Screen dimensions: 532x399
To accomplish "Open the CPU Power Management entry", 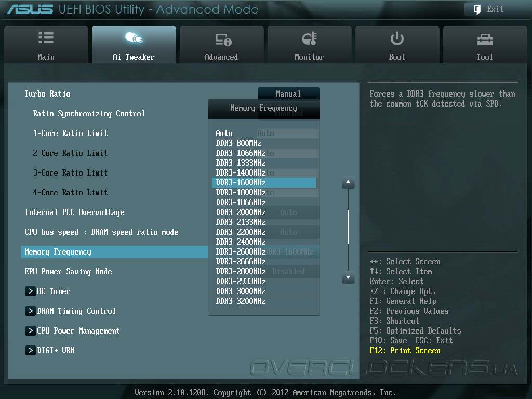I will (x=78, y=330).
